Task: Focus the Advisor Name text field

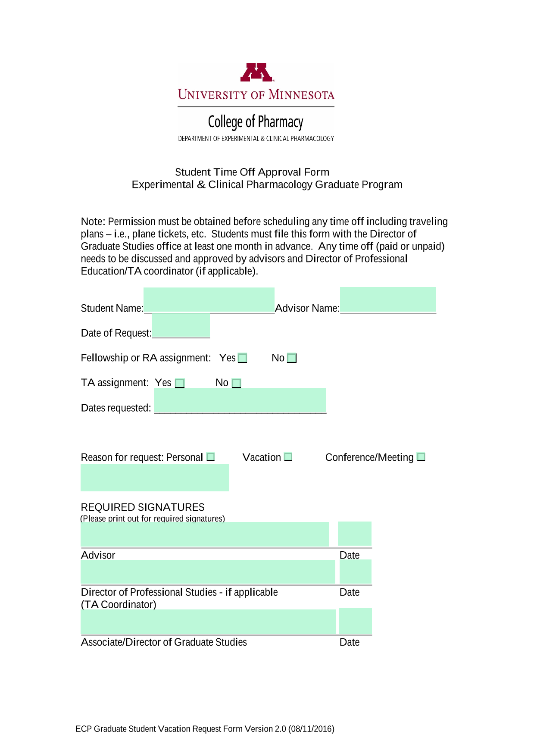Action: (x=388, y=300)
